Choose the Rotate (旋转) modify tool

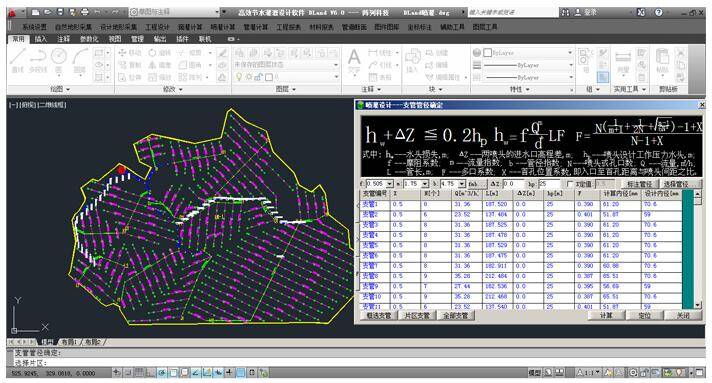pyautogui.click(x=159, y=53)
